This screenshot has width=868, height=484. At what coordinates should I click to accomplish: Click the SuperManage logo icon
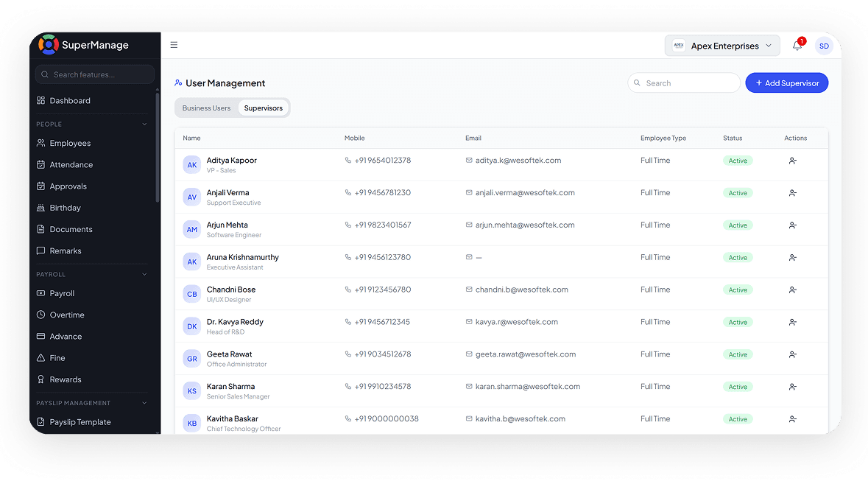[48, 45]
